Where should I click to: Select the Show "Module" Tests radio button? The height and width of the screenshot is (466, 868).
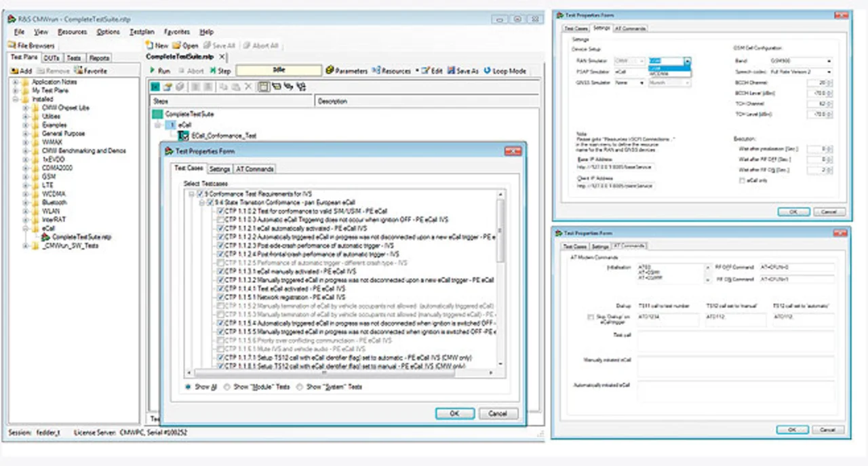click(226, 387)
